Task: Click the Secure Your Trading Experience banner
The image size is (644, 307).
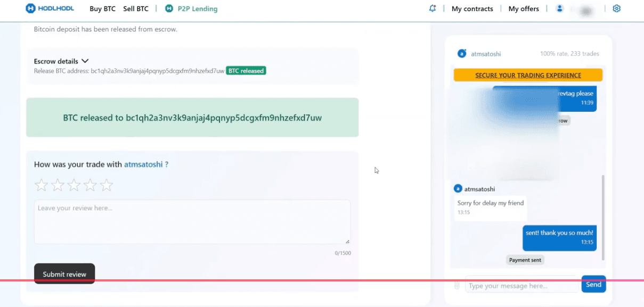Action: click(528, 75)
